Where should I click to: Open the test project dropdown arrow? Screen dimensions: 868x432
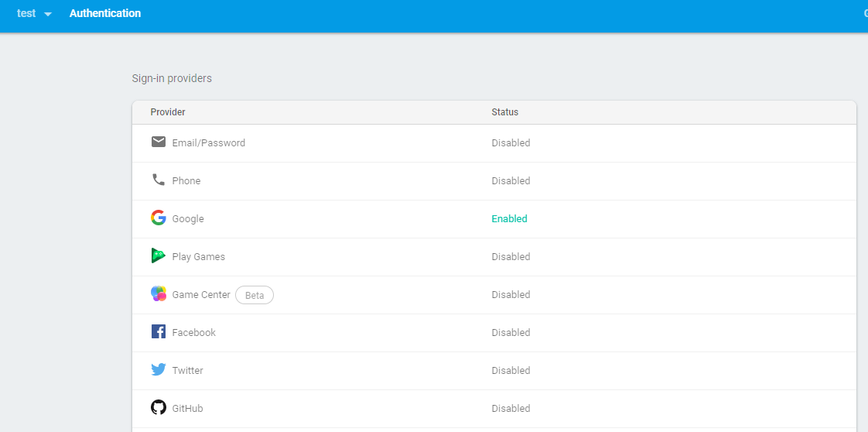click(48, 14)
